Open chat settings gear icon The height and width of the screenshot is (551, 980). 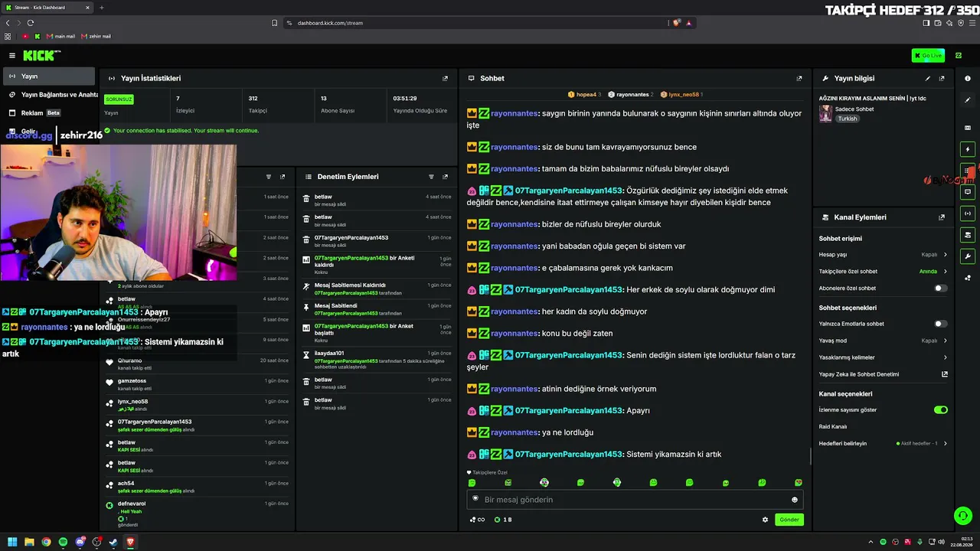(x=765, y=520)
